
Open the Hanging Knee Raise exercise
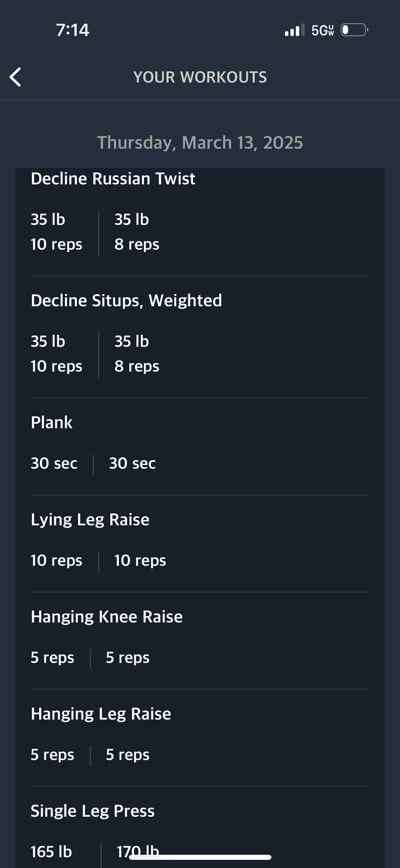point(107,617)
